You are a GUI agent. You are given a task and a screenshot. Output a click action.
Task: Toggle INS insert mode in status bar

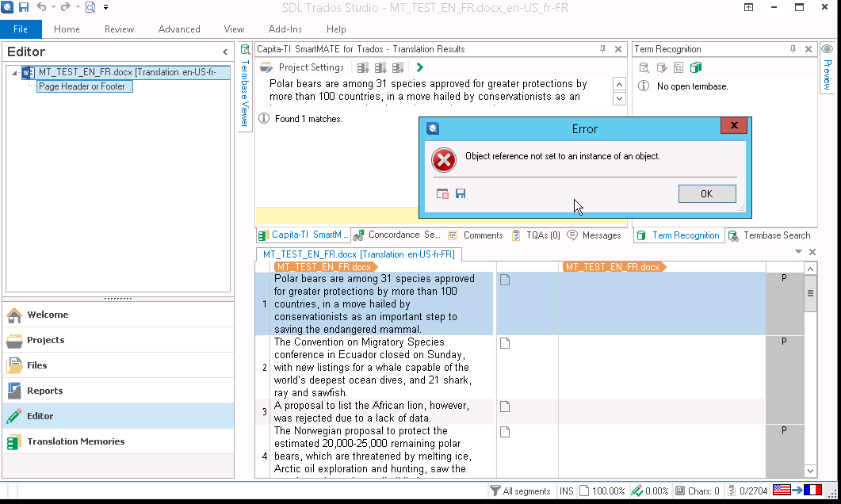click(x=566, y=491)
